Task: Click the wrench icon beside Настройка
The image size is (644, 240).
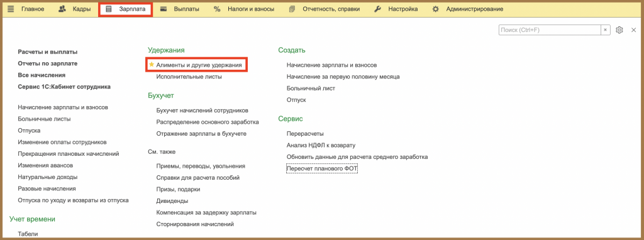Action: pyautogui.click(x=378, y=9)
